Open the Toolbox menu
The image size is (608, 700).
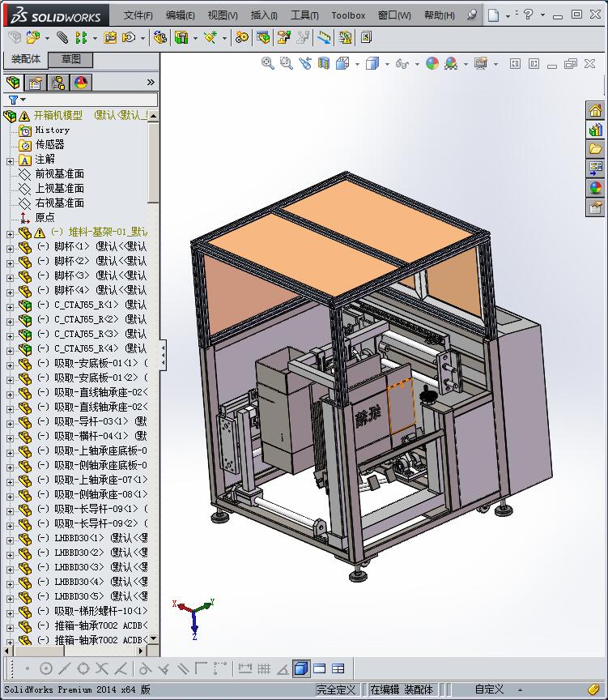pos(348,15)
